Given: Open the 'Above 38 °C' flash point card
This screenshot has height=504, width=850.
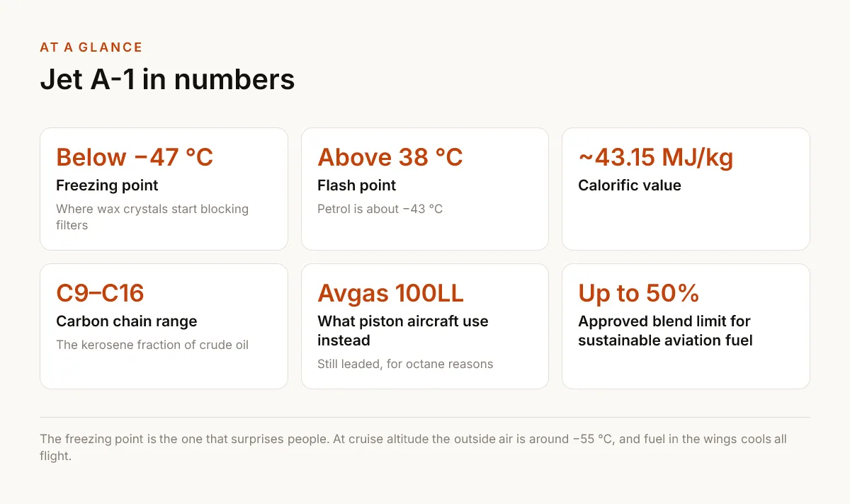Looking at the screenshot, I should [425, 189].
